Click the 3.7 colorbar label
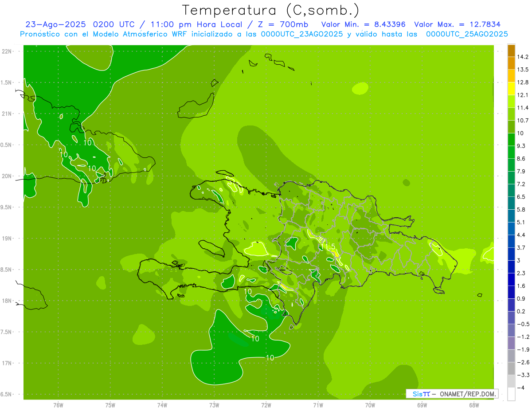 tap(521, 247)
